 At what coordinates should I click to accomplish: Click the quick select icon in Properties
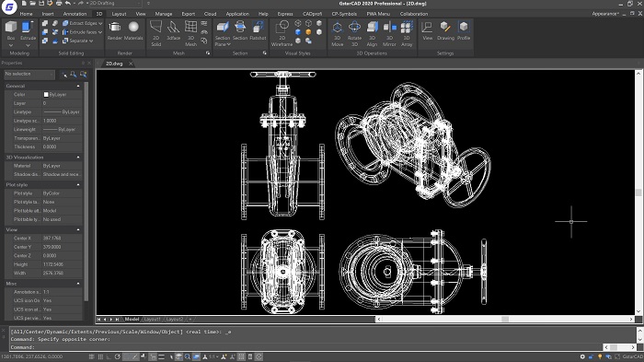[x=84, y=74]
